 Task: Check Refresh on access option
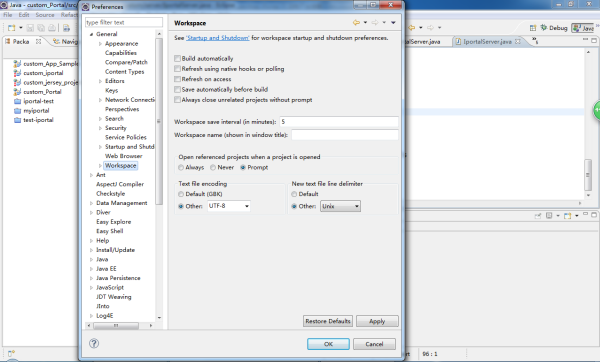point(178,79)
